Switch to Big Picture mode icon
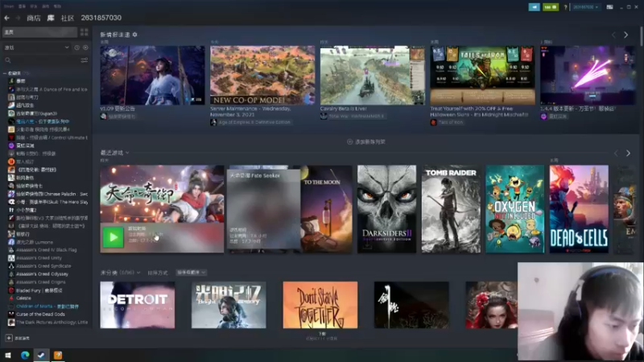The height and width of the screenshot is (362, 644). click(610, 7)
